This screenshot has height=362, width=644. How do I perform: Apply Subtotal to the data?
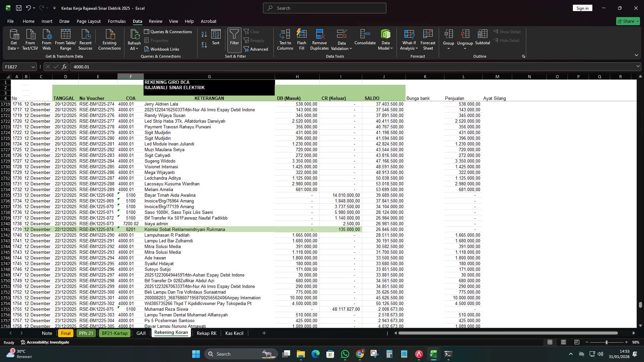pos(483,39)
